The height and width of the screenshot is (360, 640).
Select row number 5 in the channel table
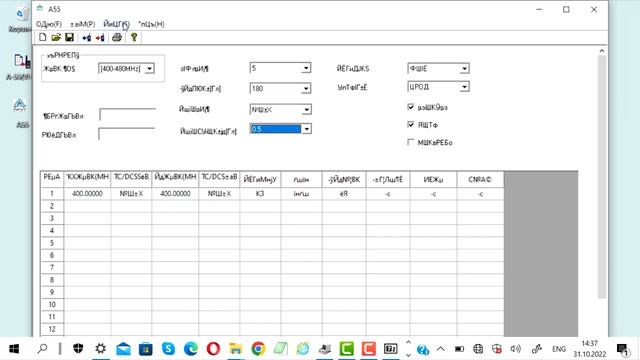[x=52, y=243]
